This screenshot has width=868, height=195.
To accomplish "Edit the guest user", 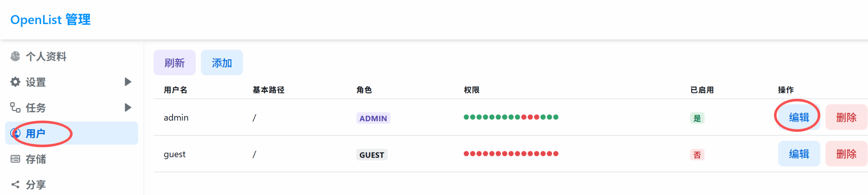I will (x=798, y=154).
